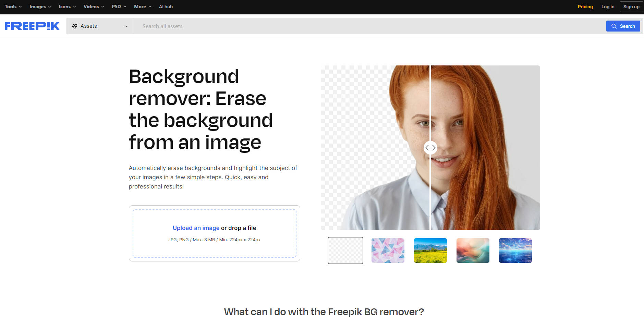Click the left arrow on the comparison handle

[x=428, y=148]
